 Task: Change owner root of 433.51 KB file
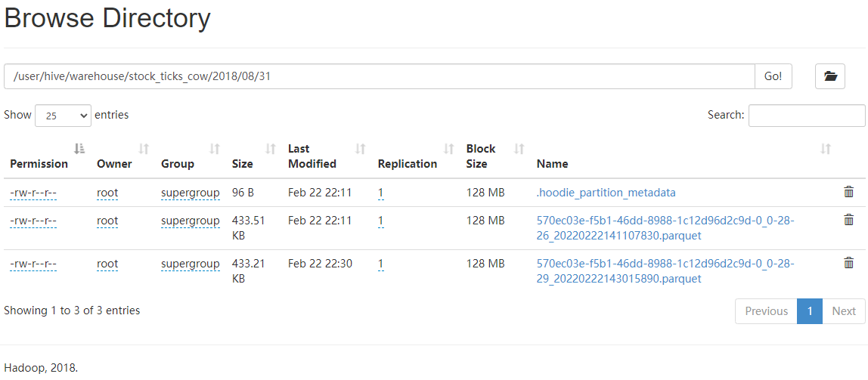(107, 220)
